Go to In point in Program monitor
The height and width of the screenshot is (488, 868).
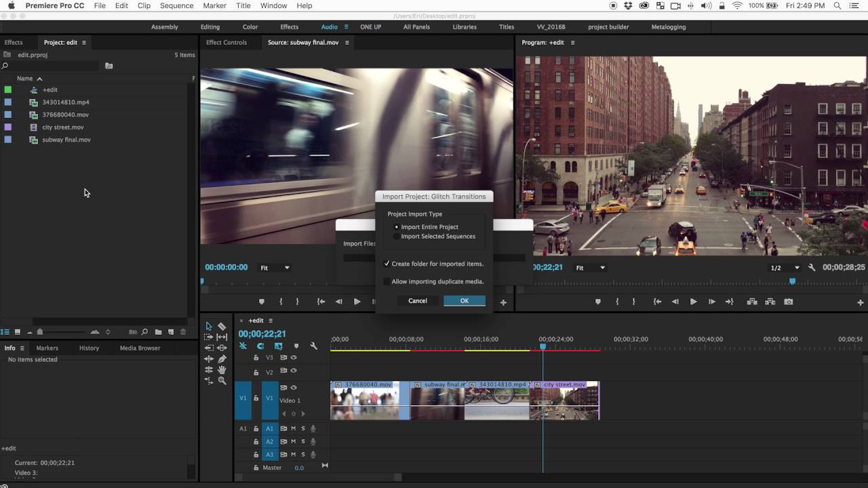tap(657, 302)
